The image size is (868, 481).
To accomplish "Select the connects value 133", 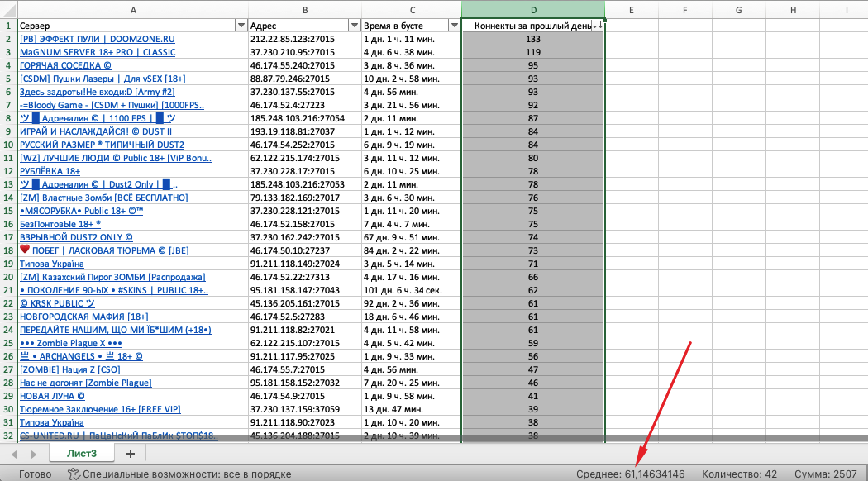I will click(x=533, y=39).
